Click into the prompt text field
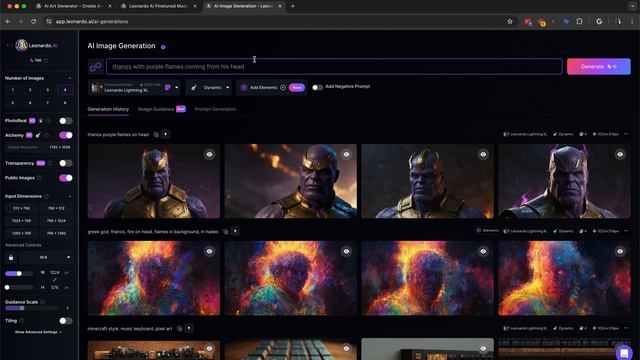Screen dimensions: 640x360 tap(334, 67)
